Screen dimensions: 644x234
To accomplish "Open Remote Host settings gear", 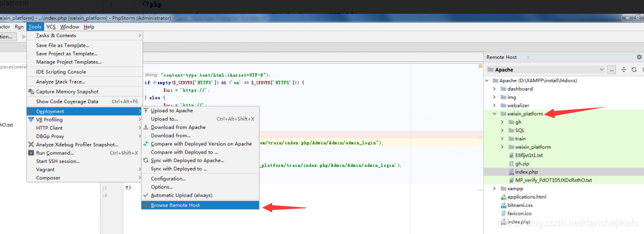I will coord(639,57).
